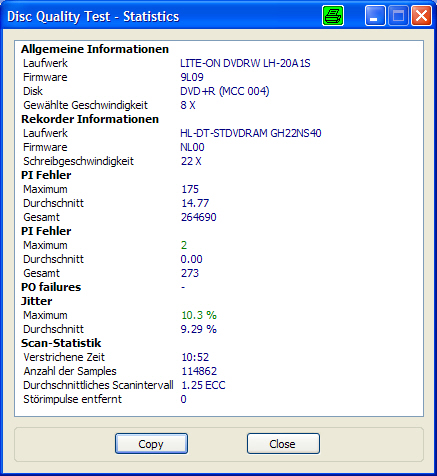Click the write speed value 22 X
The image size is (437, 476).
(191, 161)
